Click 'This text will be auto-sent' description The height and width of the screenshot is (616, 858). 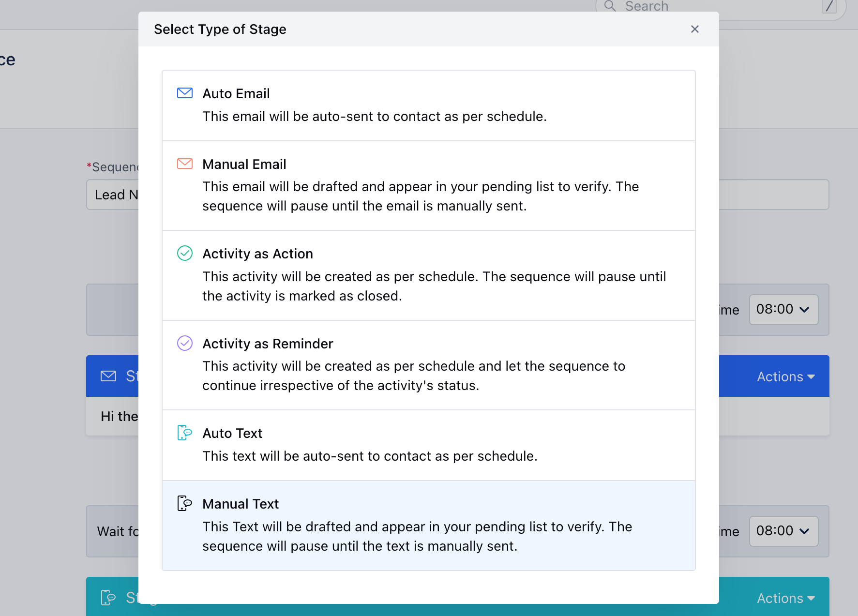tap(370, 456)
